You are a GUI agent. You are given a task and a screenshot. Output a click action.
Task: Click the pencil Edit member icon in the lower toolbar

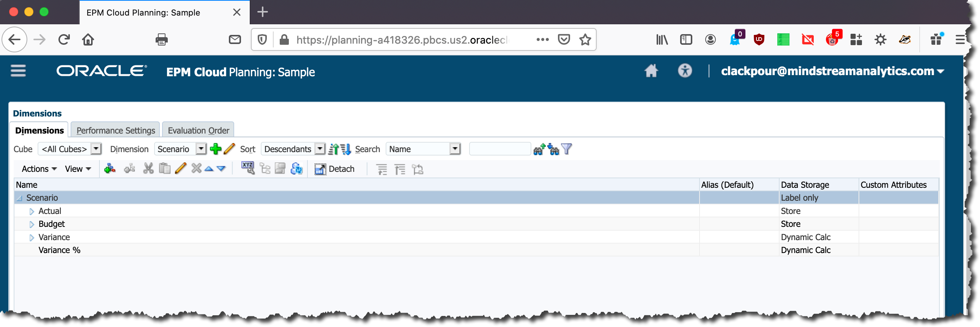[181, 169]
